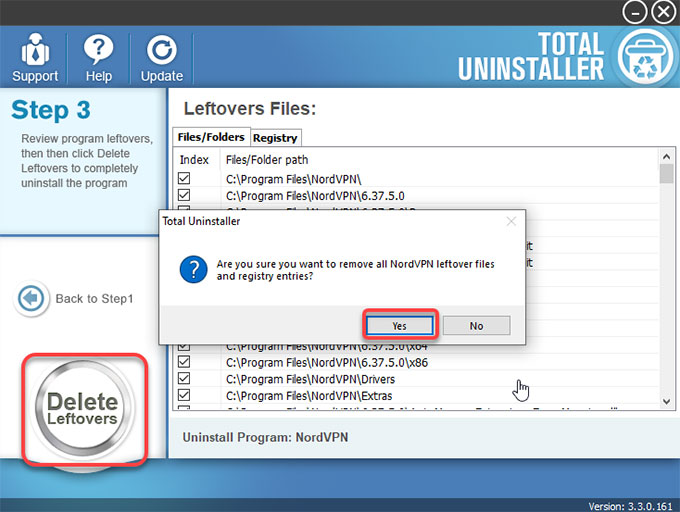Screen dimensions: 680x512
Task: Click scrollbar up arrow in leftovers list
Action: 667,156
